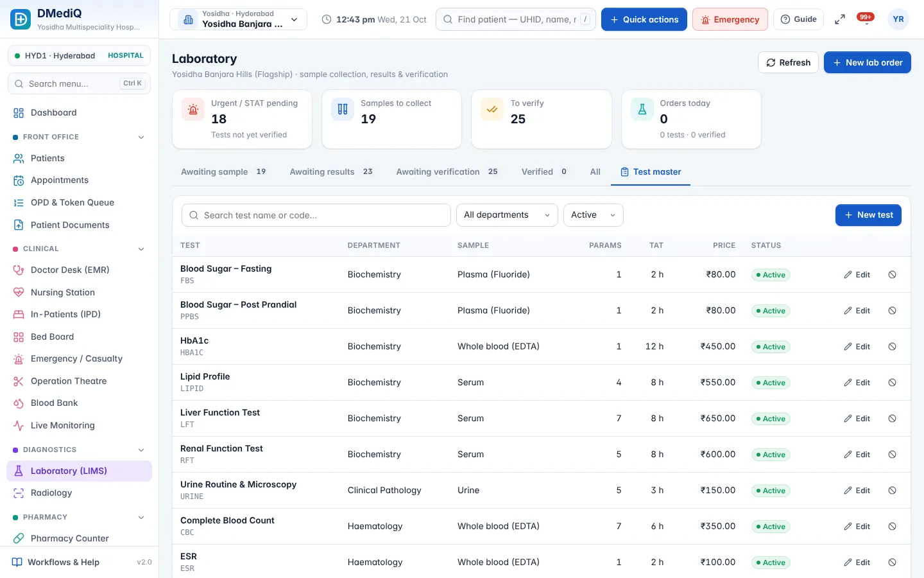Open the Quick actions button
Image resolution: width=924 pixels, height=578 pixels.
[644, 19]
